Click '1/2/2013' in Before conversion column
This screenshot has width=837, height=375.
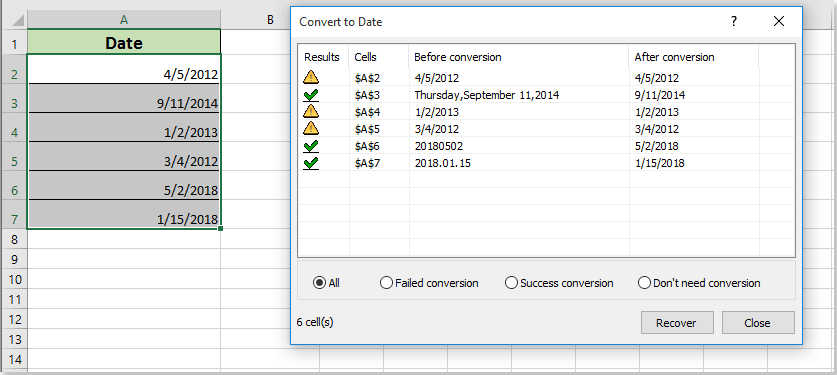click(x=436, y=113)
